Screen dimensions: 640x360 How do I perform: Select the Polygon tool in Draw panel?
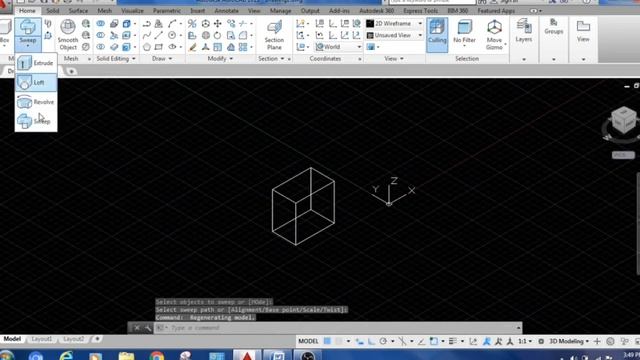point(147,47)
